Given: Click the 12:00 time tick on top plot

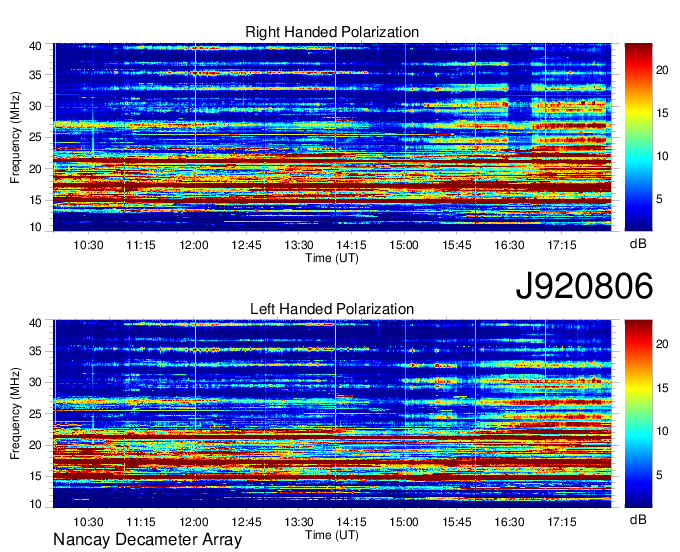Looking at the screenshot, I should pyautogui.click(x=194, y=245).
